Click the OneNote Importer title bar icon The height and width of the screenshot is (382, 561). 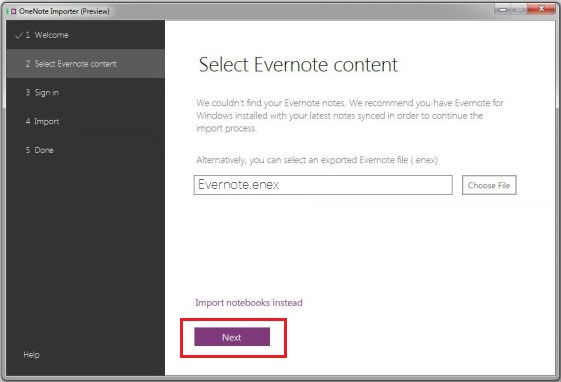click(x=11, y=11)
